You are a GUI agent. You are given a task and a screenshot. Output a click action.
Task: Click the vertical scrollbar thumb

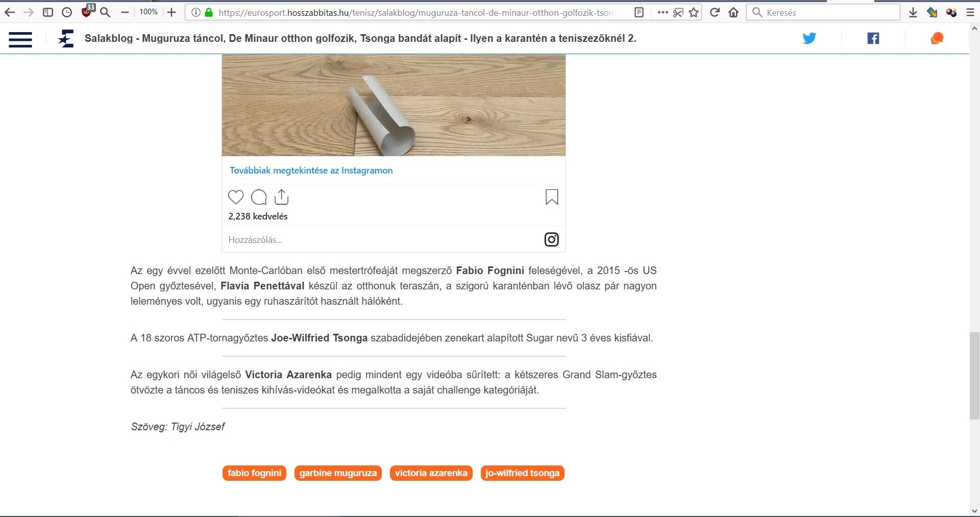(x=974, y=375)
